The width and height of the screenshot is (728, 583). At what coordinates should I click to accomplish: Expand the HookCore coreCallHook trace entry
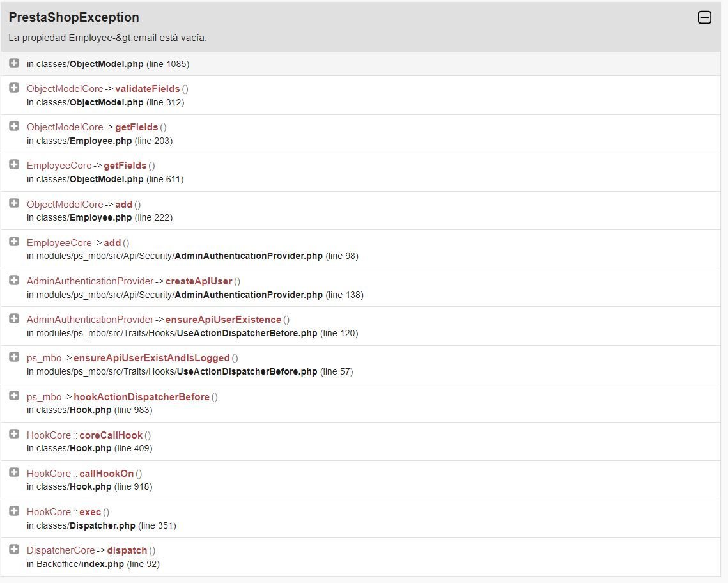pyautogui.click(x=14, y=434)
